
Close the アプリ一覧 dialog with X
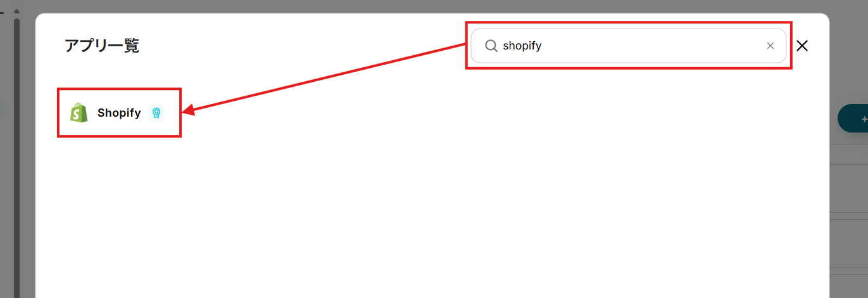[x=802, y=46]
